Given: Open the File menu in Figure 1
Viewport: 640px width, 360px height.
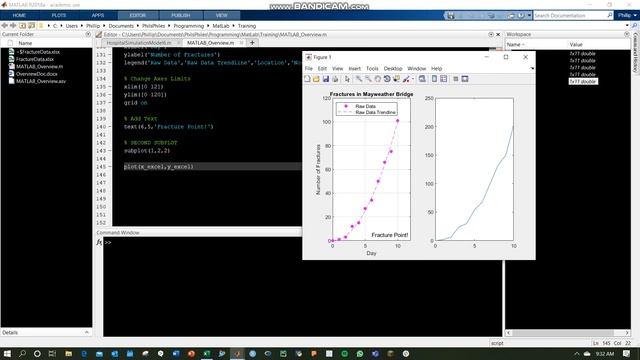Looking at the screenshot, I should point(309,69).
